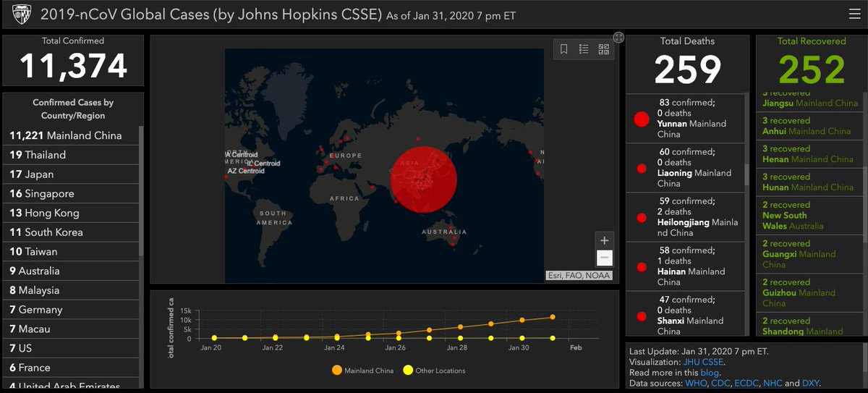This screenshot has height=393, width=868.
Task: Select the 11,221 Mainland China row
Action: 71,135
